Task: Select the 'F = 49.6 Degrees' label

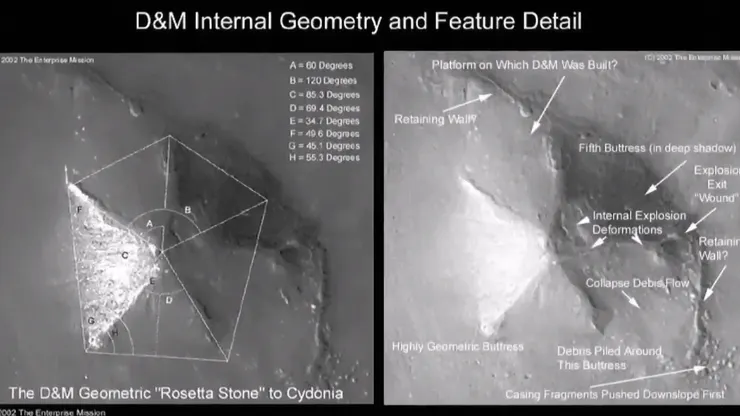Action: [325, 134]
